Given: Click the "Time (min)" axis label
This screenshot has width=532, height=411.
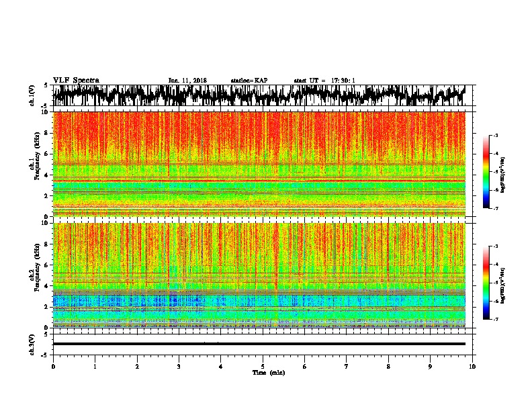Looking at the screenshot, I should point(269,373).
